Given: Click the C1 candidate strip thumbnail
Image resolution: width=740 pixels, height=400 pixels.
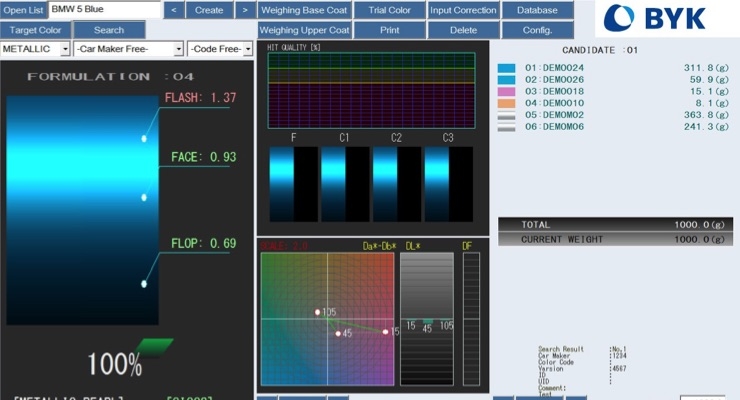Looking at the screenshot, I should pyautogui.click(x=345, y=184).
